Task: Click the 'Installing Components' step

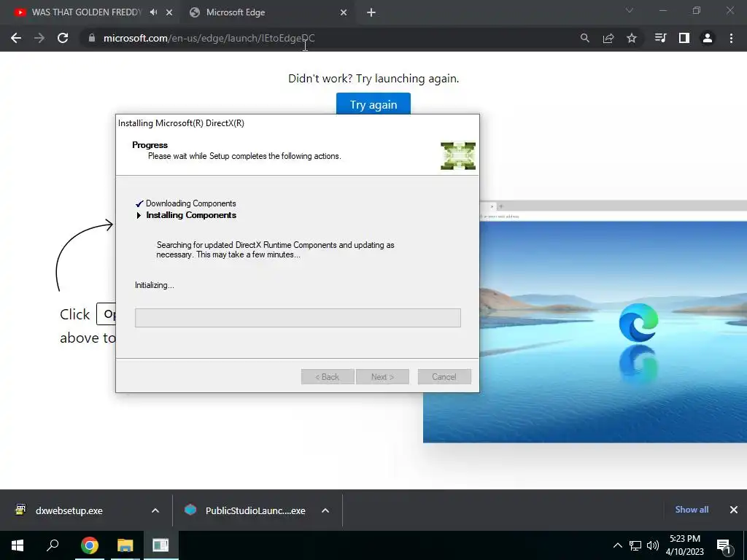Action: (x=191, y=215)
